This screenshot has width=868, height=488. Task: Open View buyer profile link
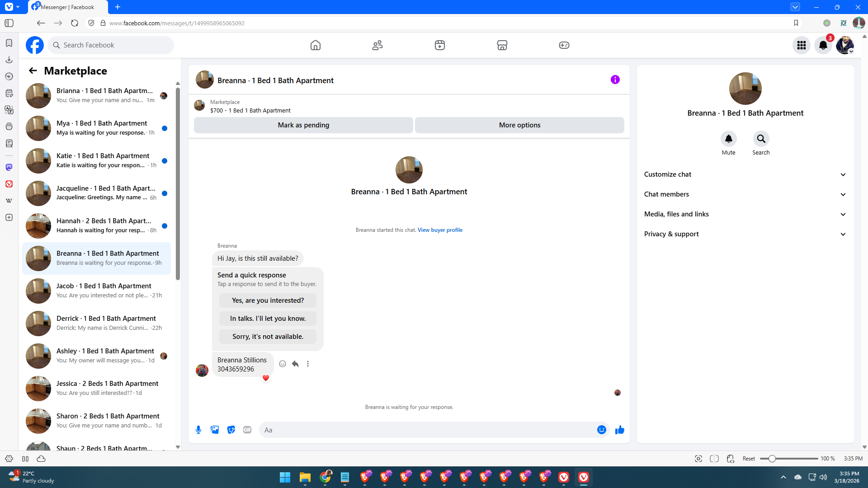click(x=440, y=230)
